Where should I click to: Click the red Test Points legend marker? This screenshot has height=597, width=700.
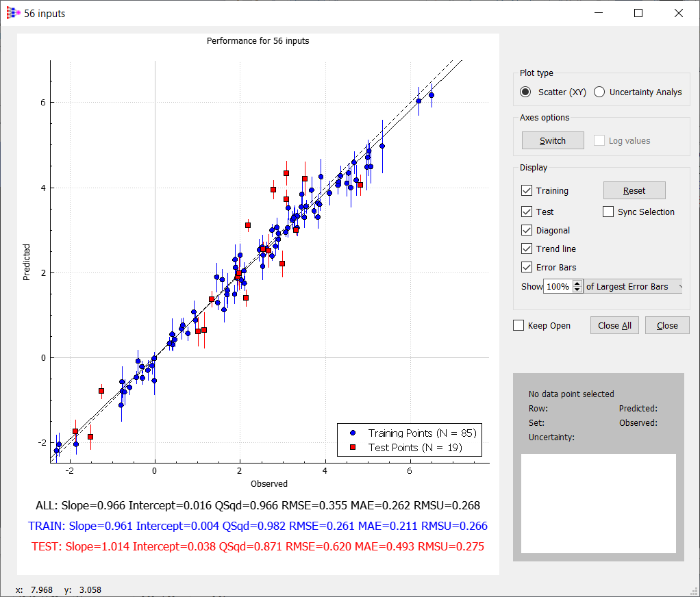point(353,447)
